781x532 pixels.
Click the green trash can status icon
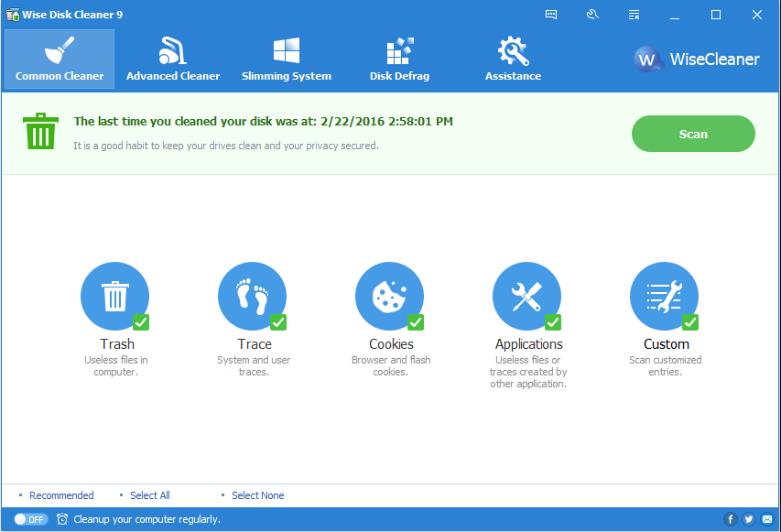pos(40,131)
